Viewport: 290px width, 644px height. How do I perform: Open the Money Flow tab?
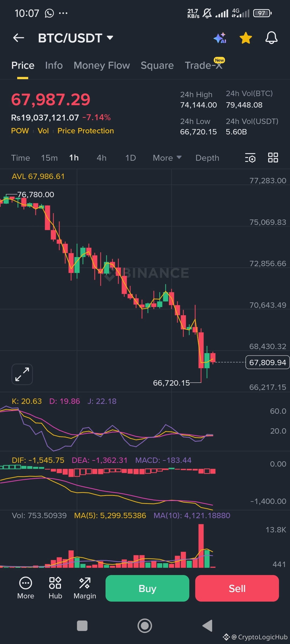tap(102, 65)
